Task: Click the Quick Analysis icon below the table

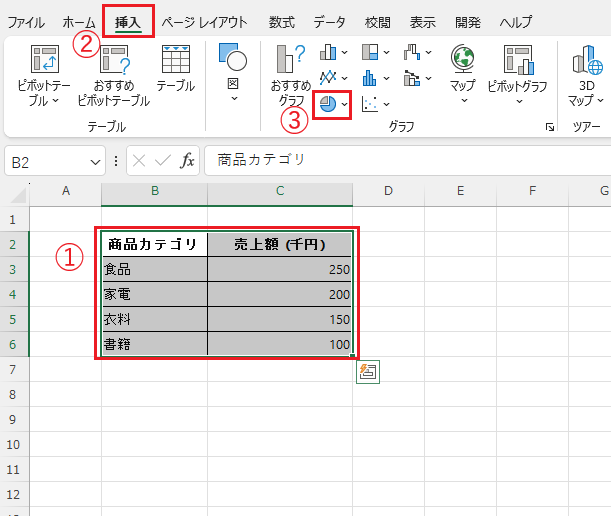Action: pyautogui.click(x=368, y=372)
